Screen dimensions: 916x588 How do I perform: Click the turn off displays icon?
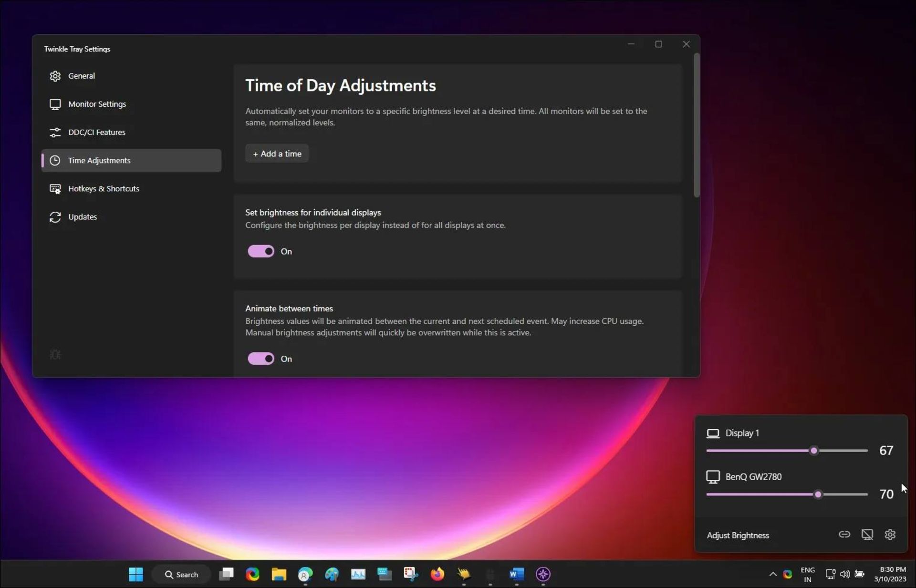coord(867,535)
